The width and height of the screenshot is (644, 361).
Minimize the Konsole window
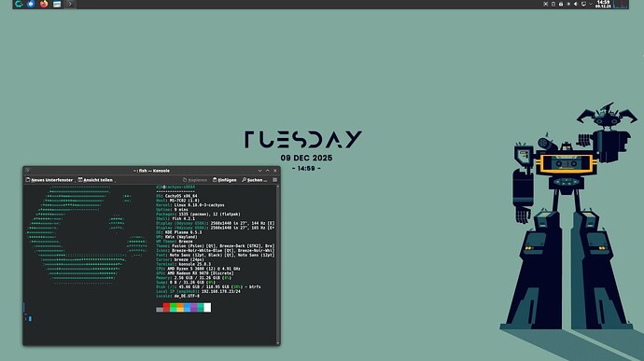[x=260, y=171]
